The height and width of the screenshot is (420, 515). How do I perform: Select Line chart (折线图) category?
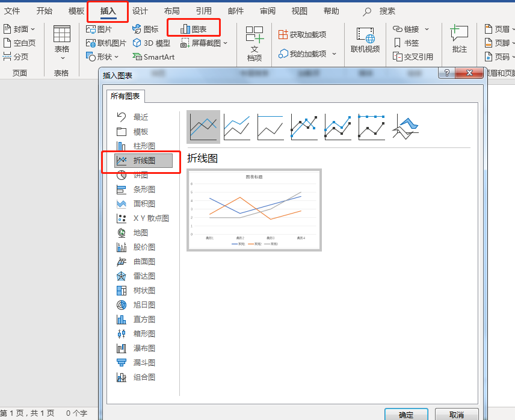click(x=143, y=160)
